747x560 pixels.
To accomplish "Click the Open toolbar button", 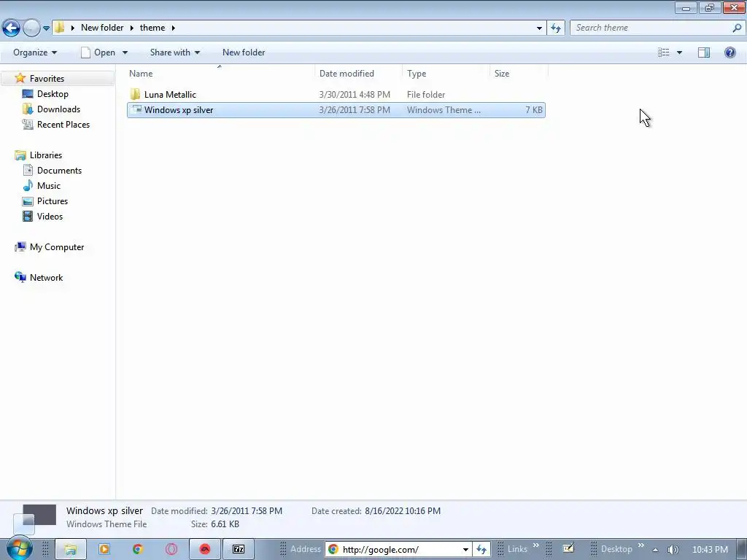I will click(x=98, y=52).
